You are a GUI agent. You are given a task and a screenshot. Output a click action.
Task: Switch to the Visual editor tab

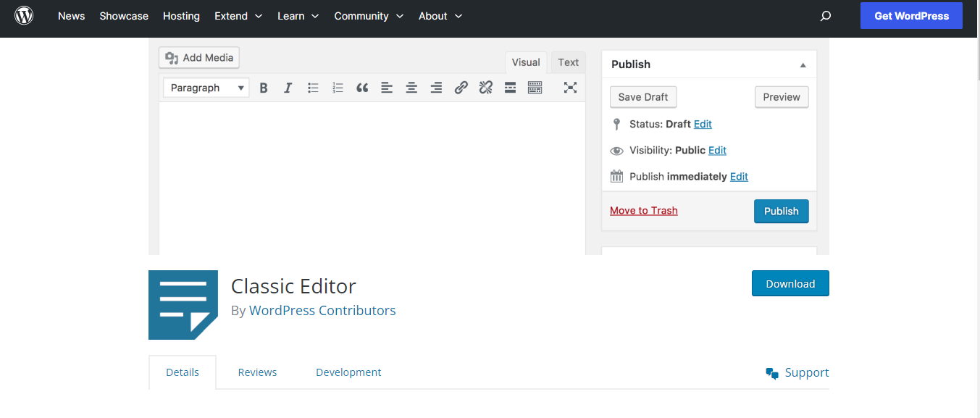[x=526, y=62]
